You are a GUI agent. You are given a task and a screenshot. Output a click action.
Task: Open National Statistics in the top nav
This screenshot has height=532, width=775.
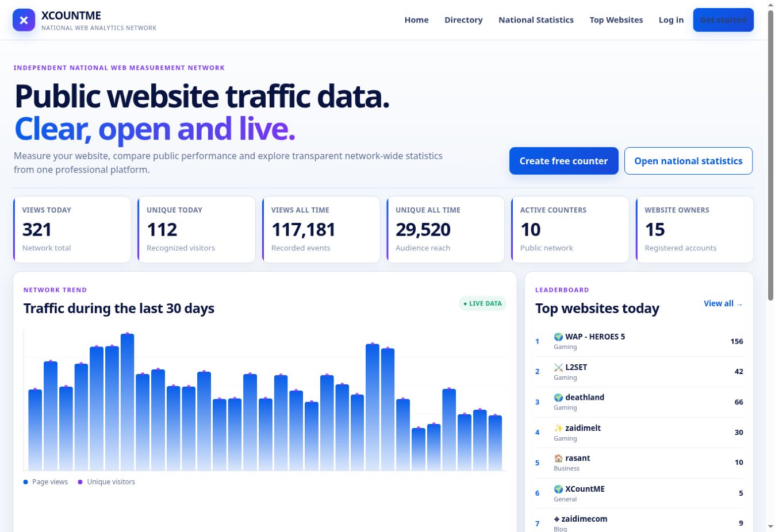536,20
